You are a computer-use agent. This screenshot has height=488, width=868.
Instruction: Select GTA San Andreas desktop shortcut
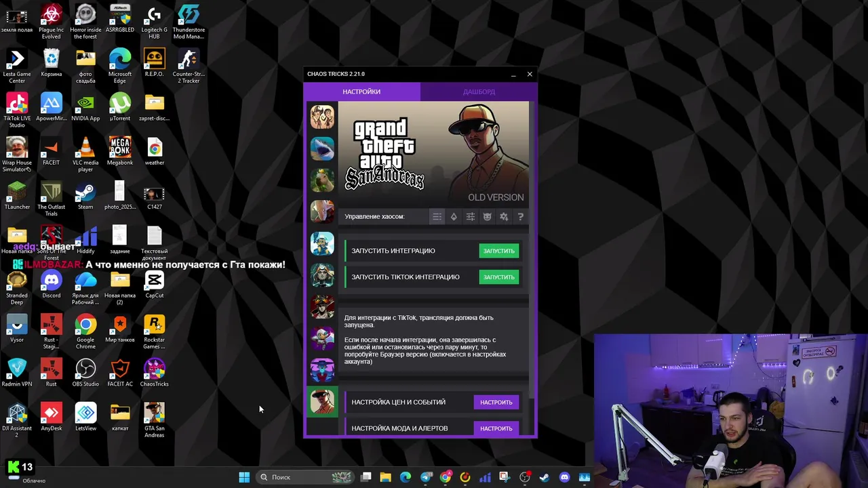pyautogui.click(x=154, y=420)
